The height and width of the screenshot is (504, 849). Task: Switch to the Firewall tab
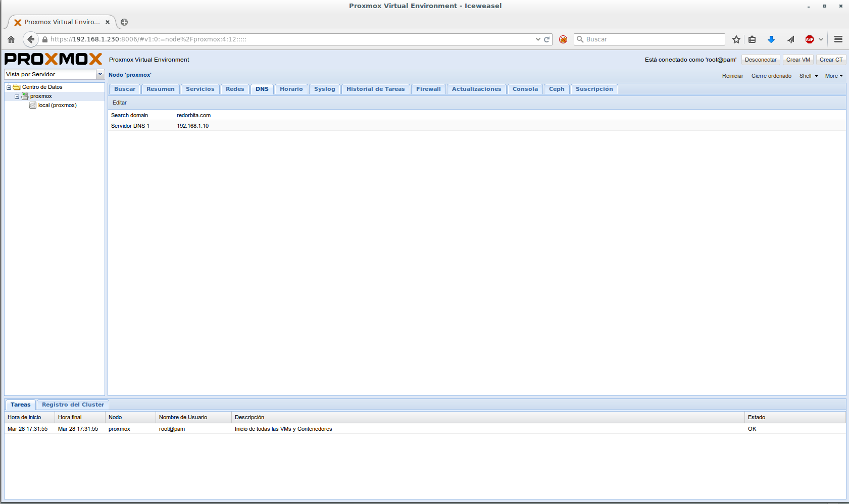pyautogui.click(x=428, y=89)
